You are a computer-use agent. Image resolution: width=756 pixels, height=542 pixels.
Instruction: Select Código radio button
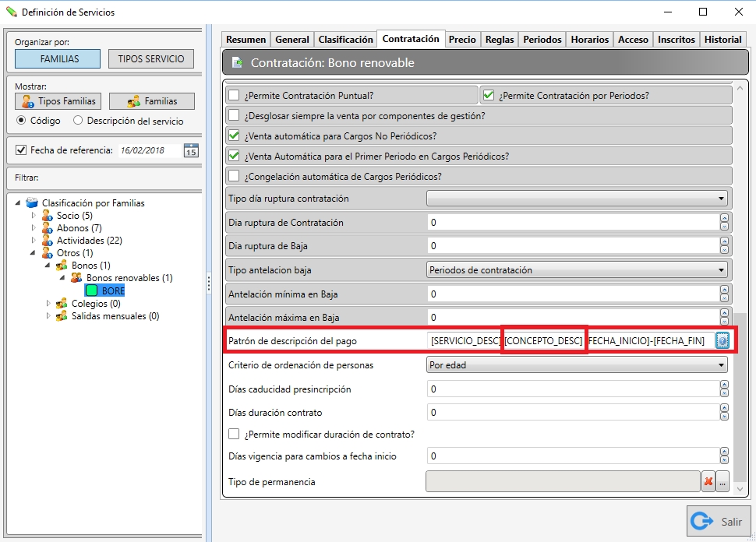click(x=21, y=121)
